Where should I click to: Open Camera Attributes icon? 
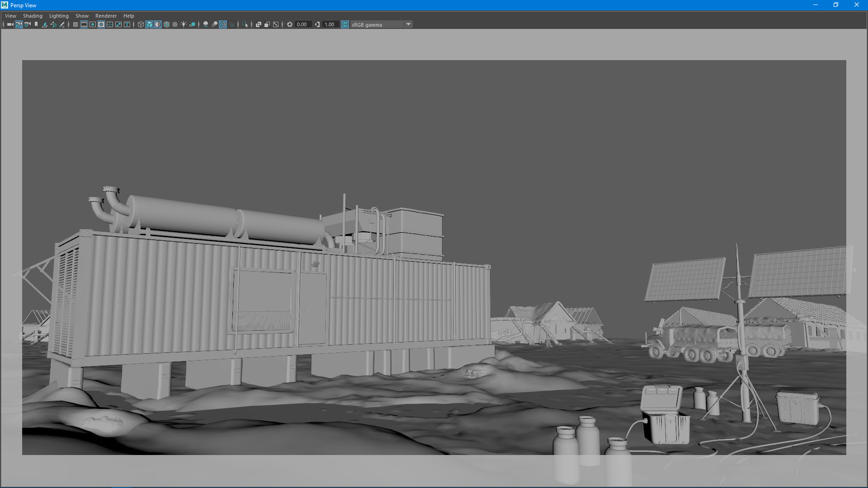(28, 24)
